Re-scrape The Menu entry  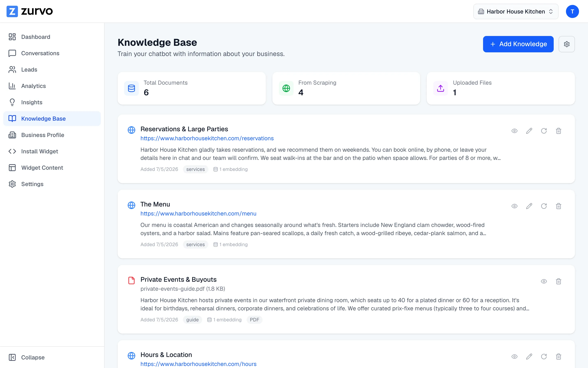pos(544,206)
